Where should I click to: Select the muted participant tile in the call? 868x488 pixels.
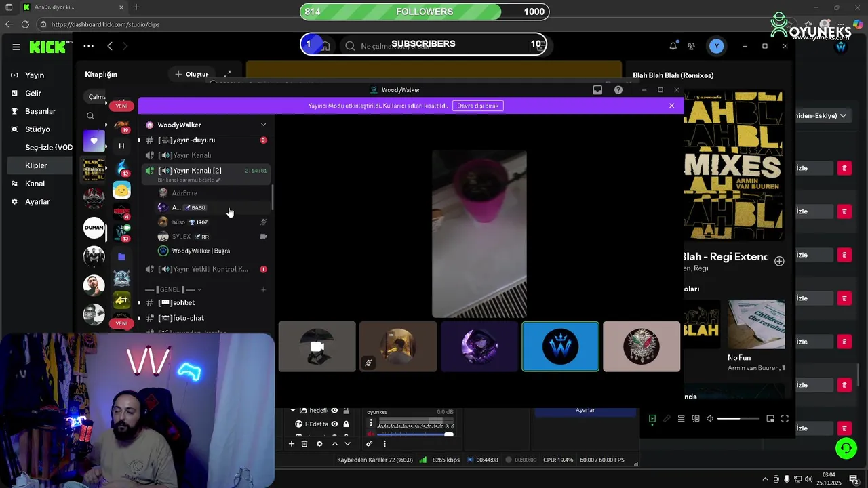point(398,346)
